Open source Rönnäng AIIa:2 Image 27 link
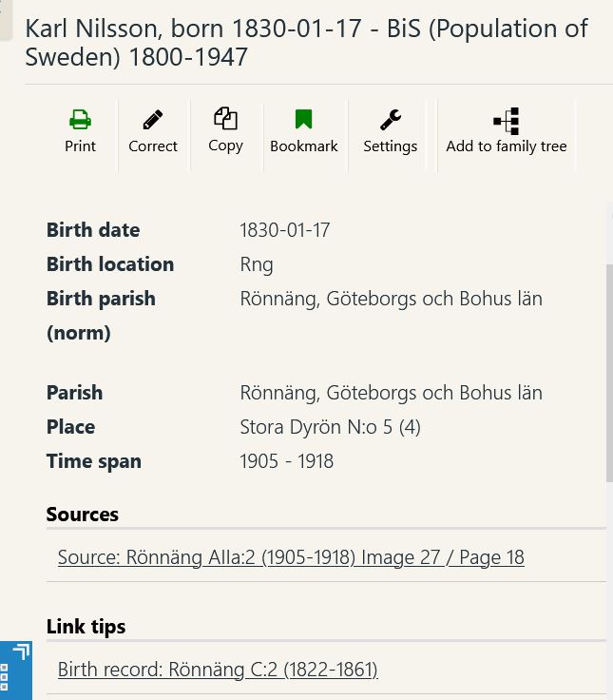Screen dimensions: 613x700 coord(291,557)
